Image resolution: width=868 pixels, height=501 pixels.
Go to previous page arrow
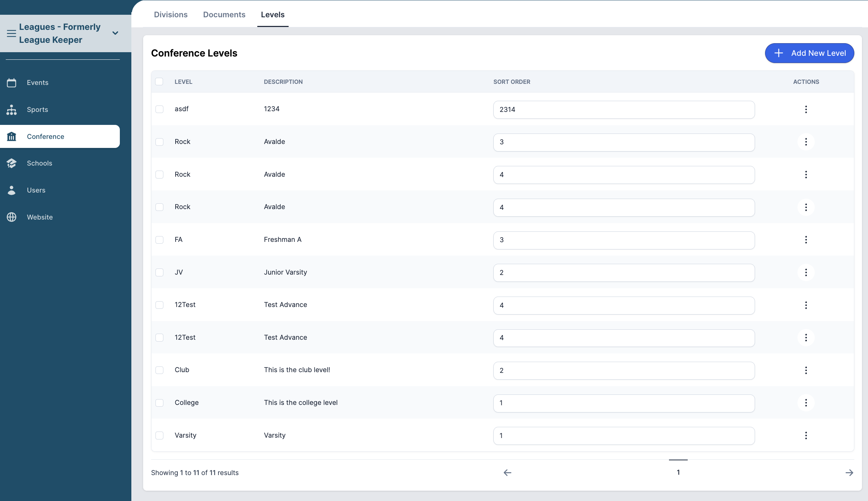click(x=507, y=473)
